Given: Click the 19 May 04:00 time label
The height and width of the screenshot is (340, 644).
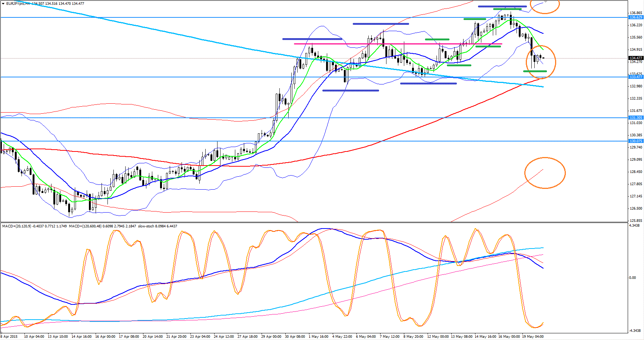Looking at the screenshot, I should pos(533,337).
